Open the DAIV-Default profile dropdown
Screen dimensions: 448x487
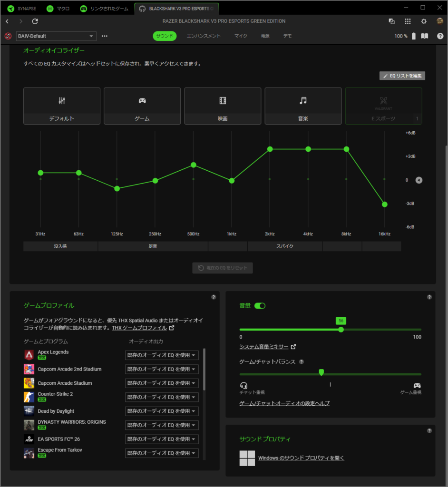click(x=56, y=36)
